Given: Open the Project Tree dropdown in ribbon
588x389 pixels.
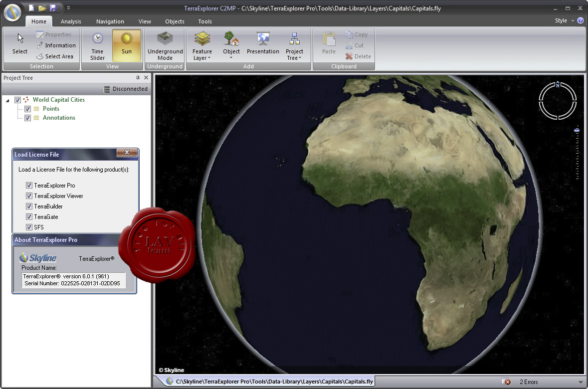Looking at the screenshot, I should click(x=294, y=46).
